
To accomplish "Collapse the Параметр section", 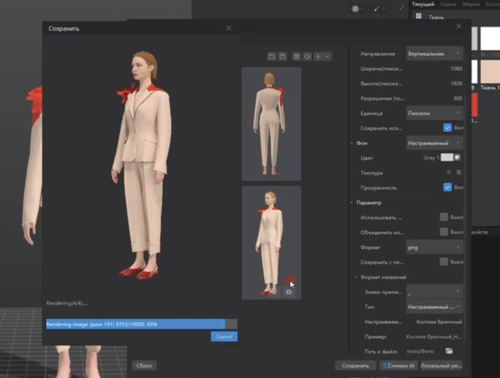I will point(351,202).
